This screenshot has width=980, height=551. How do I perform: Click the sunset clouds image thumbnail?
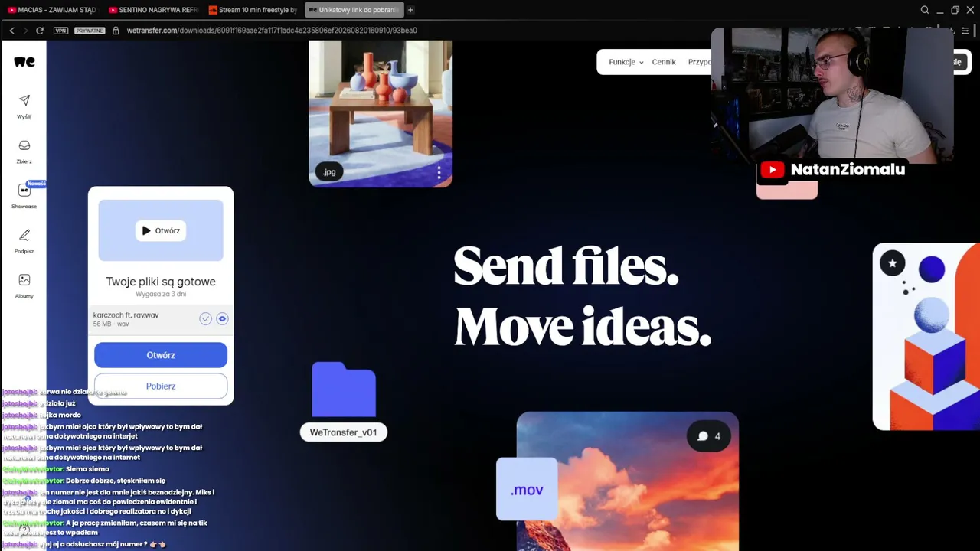628,481
